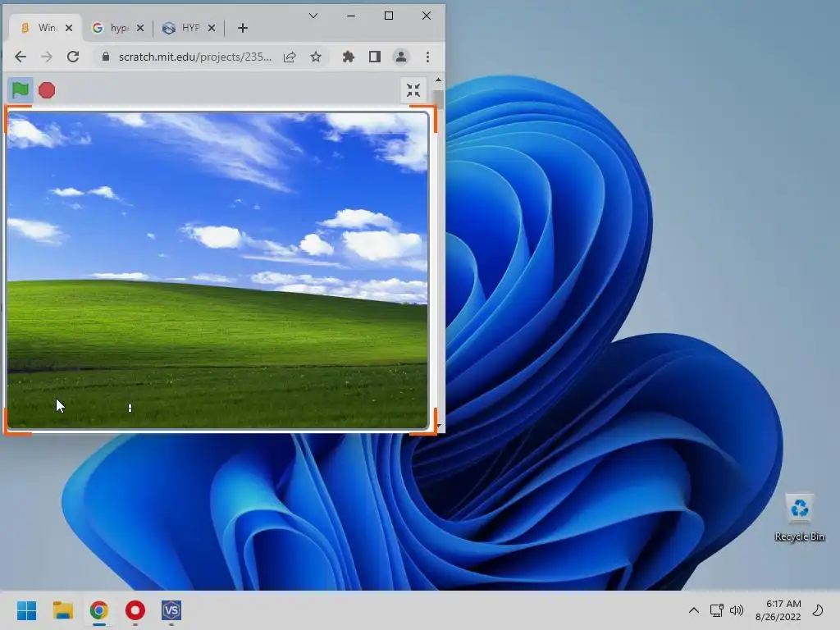Viewport: 840px width, 630px height.
Task: View site information lock icon
Action: pos(106,57)
